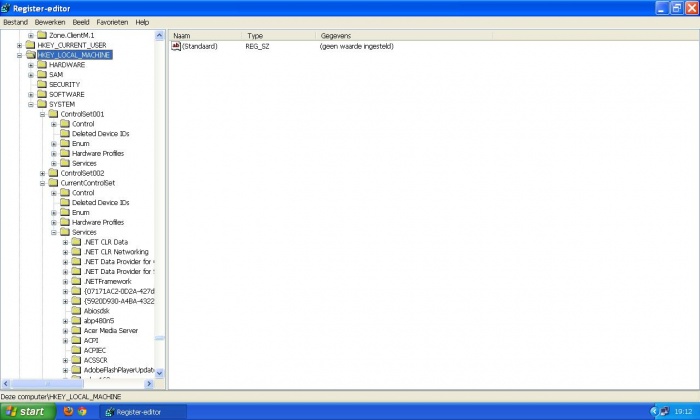Click the tree scroll-down arrow
The image size is (700, 420).
[x=159, y=373]
